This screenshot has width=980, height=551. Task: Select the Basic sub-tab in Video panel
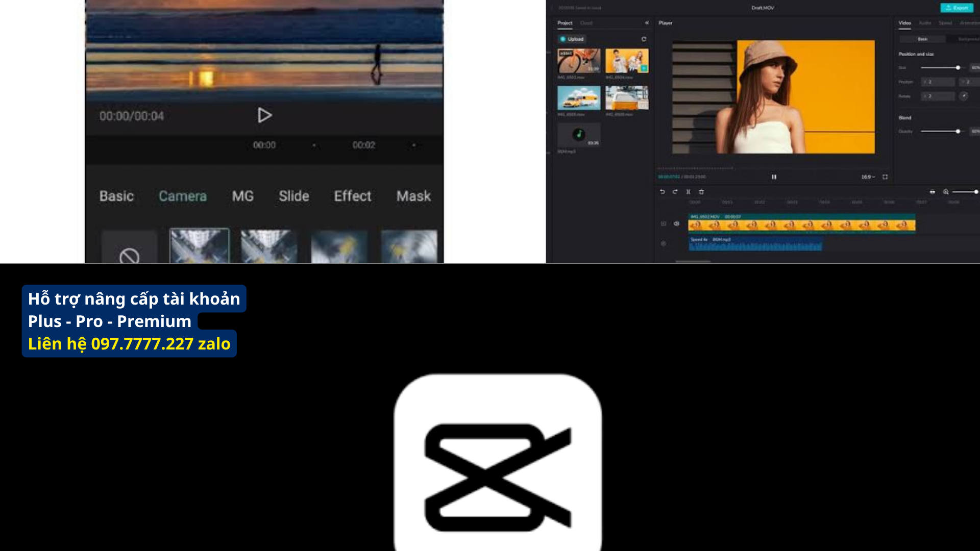(x=922, y=39)
